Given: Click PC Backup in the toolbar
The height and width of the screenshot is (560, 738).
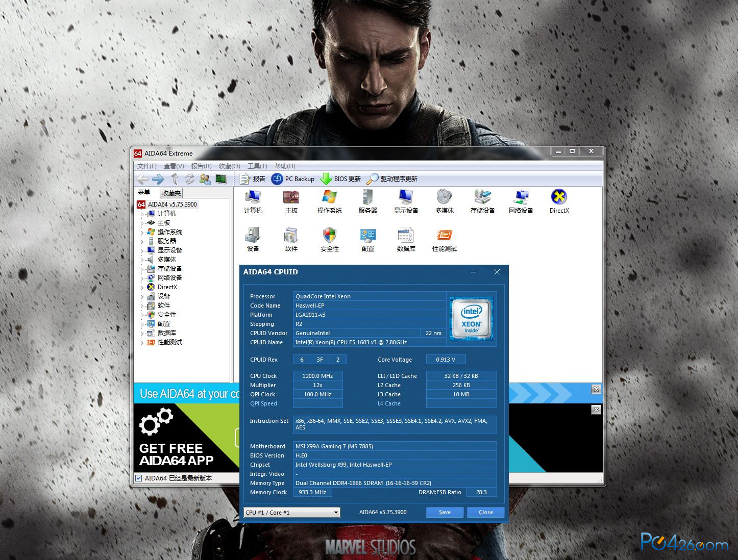Looking at the screenshot, I should (293, 179).
